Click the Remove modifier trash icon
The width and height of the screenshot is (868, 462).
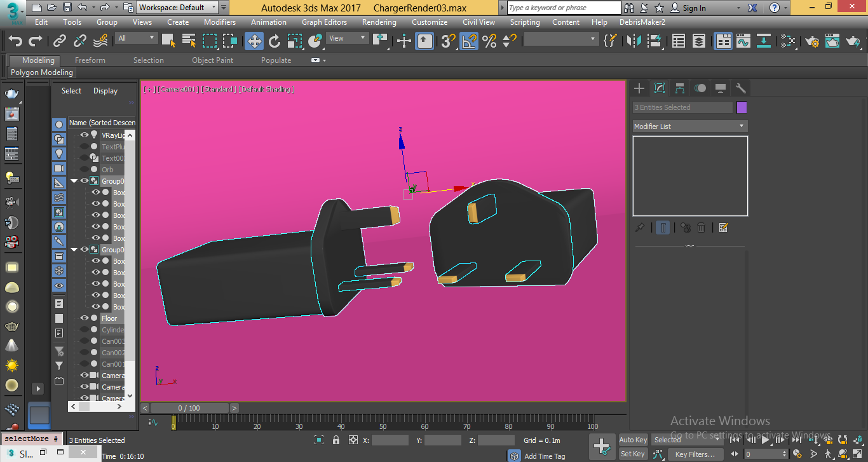702,228
